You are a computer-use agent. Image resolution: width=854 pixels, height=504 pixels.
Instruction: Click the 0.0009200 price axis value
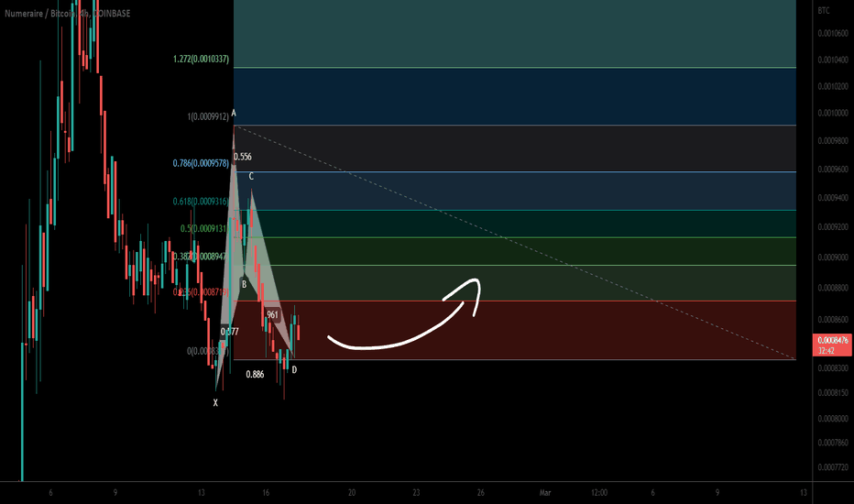(x=833, y=226)
